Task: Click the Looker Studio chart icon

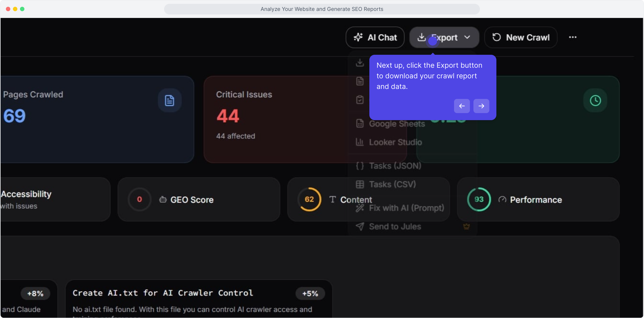Action: 360,142
